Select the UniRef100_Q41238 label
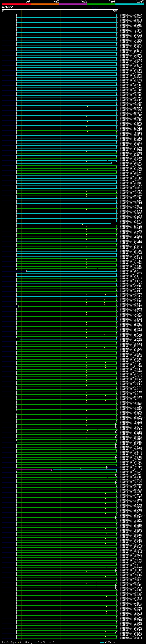The height and width of the screenshot is (644, 146). tap(131, 37)
